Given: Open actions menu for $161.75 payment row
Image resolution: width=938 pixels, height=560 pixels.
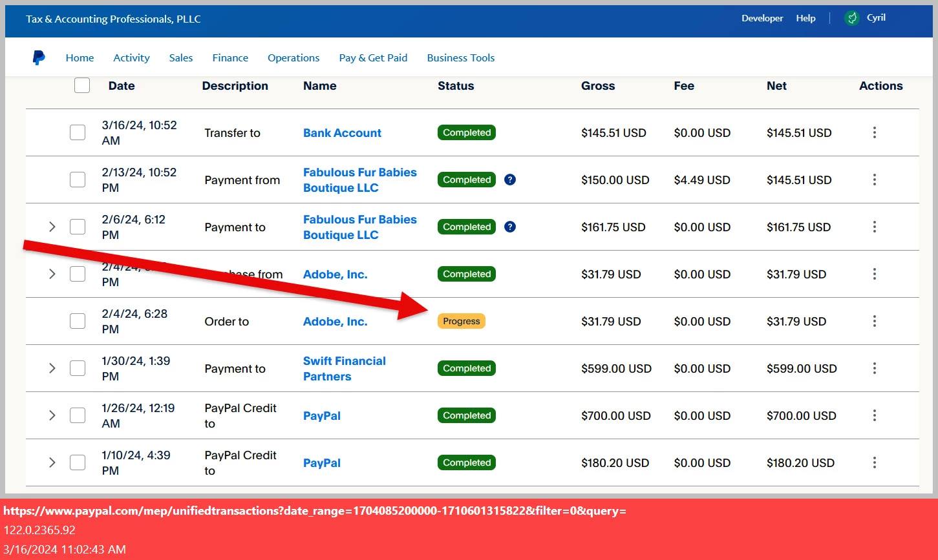Looking at the screenshot, I should 875,227.
